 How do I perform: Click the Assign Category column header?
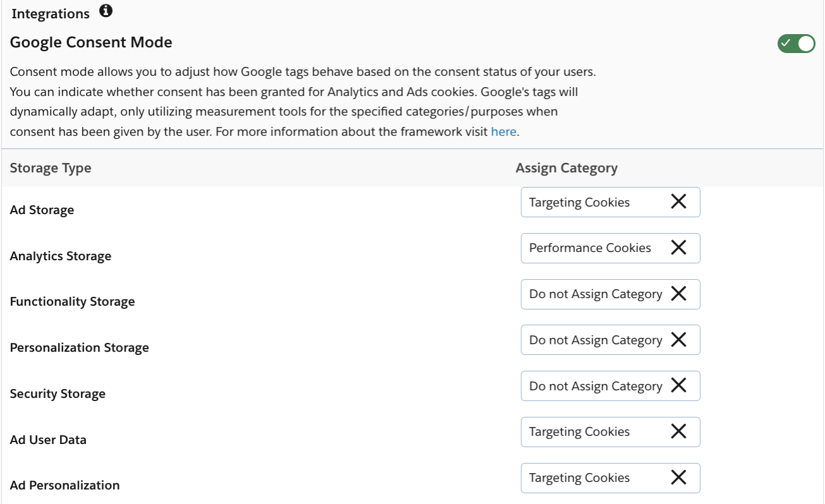pyautogui.click(x=567, y=167)
